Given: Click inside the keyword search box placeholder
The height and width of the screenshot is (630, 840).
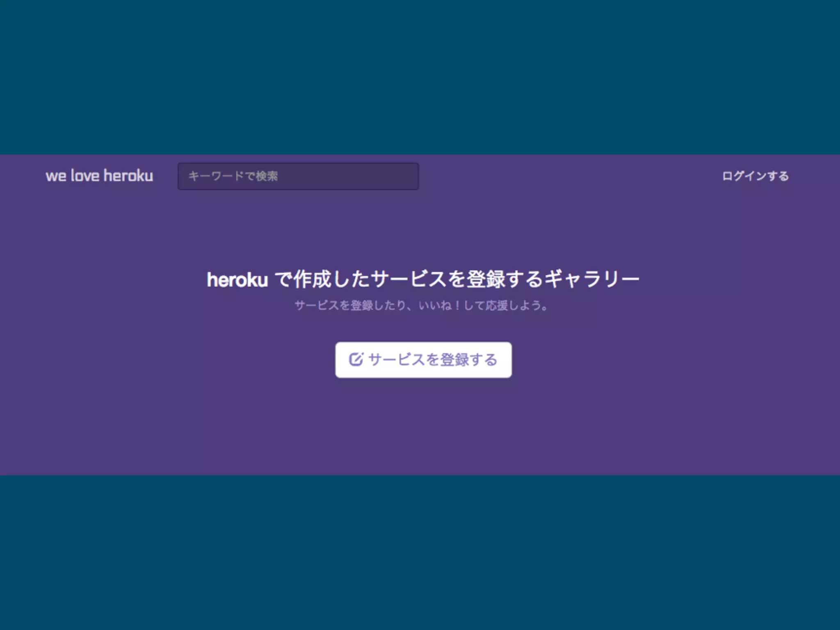Looking at the screenshot, I should pos(233,176).
